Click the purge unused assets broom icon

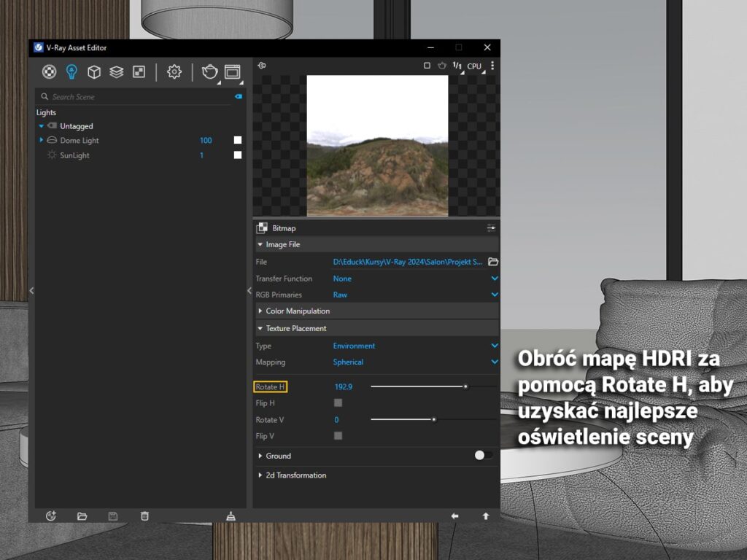click(231, 516)
